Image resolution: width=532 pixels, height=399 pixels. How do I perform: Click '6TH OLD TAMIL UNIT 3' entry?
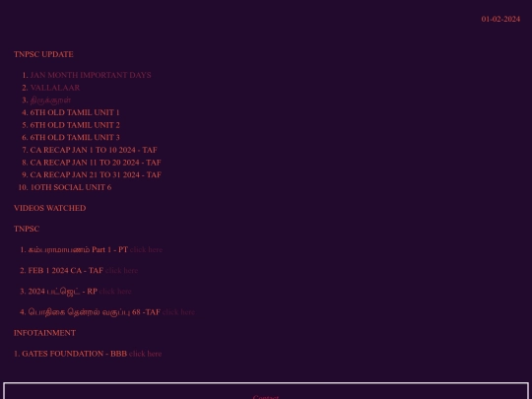point(75,137)
